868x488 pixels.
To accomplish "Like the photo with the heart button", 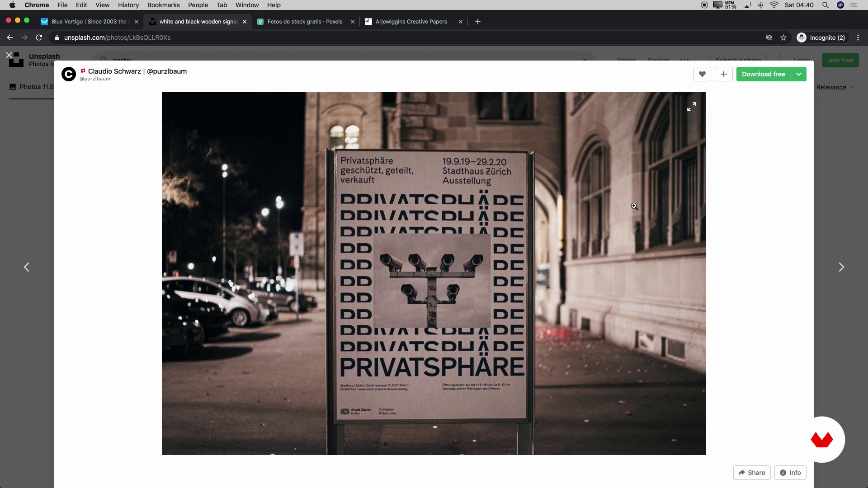I will tap(702, 74).
